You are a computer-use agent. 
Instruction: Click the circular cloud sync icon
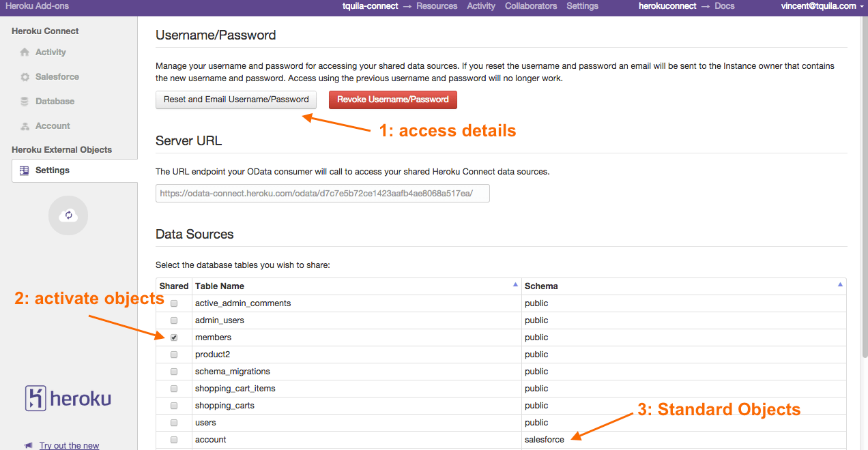[x=68, y=215]
